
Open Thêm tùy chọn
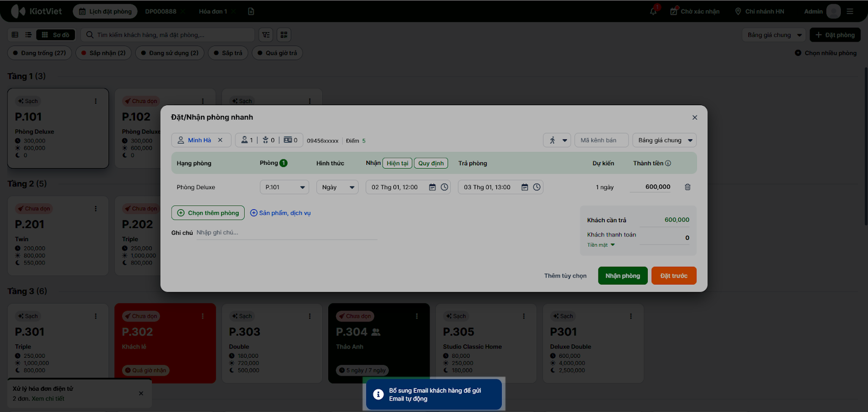tap(565, 276)
